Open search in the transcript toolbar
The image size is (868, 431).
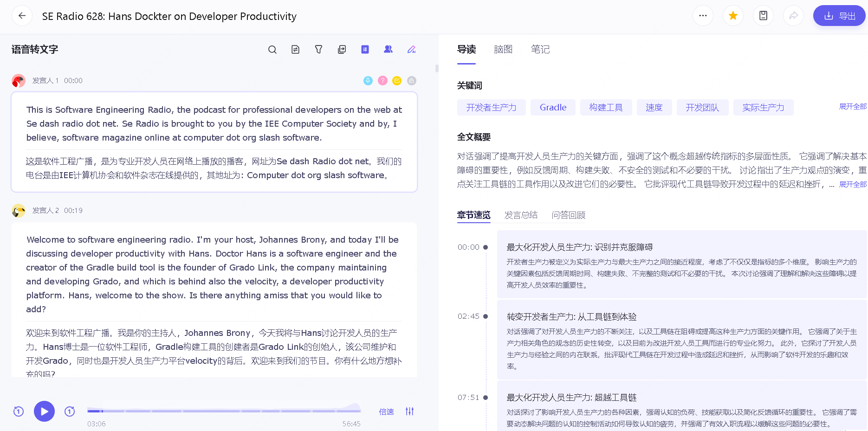coord(272,50)
